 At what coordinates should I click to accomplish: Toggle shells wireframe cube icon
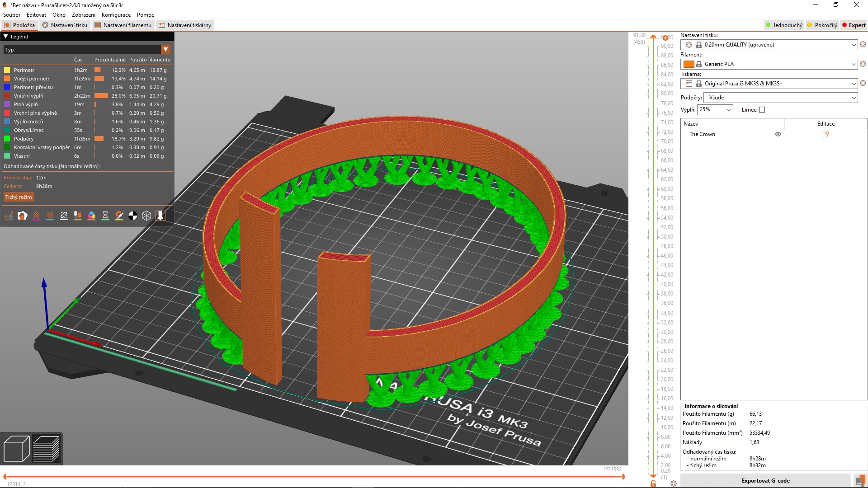click(146, 216)
